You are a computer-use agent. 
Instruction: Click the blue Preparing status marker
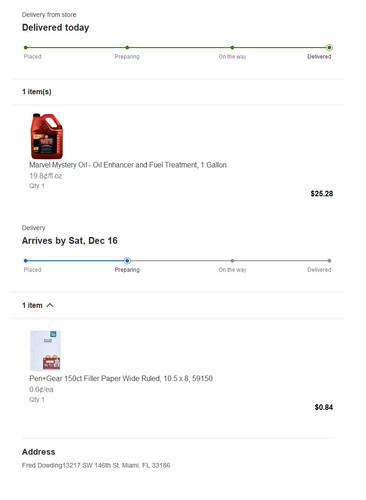[127, 261]
